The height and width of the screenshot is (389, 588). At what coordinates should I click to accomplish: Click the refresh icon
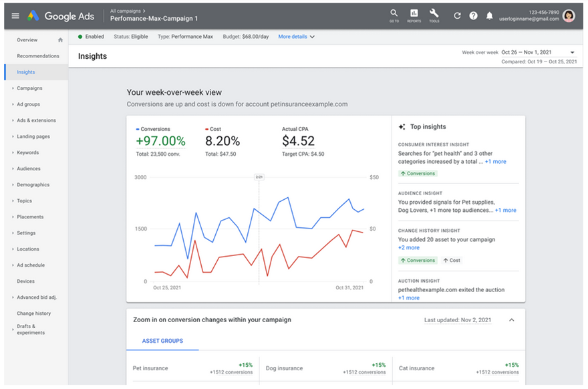pyautogui.click(x=457, y=15)
